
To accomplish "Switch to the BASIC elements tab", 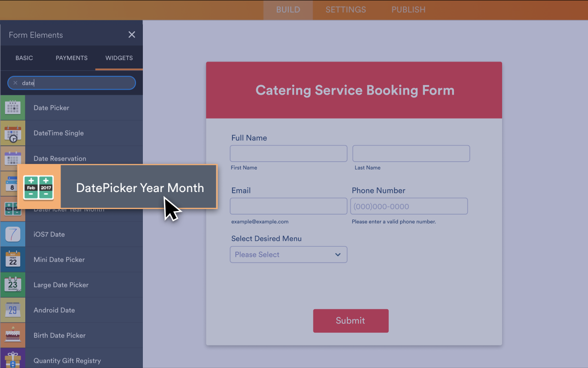I will coord(24,58).
